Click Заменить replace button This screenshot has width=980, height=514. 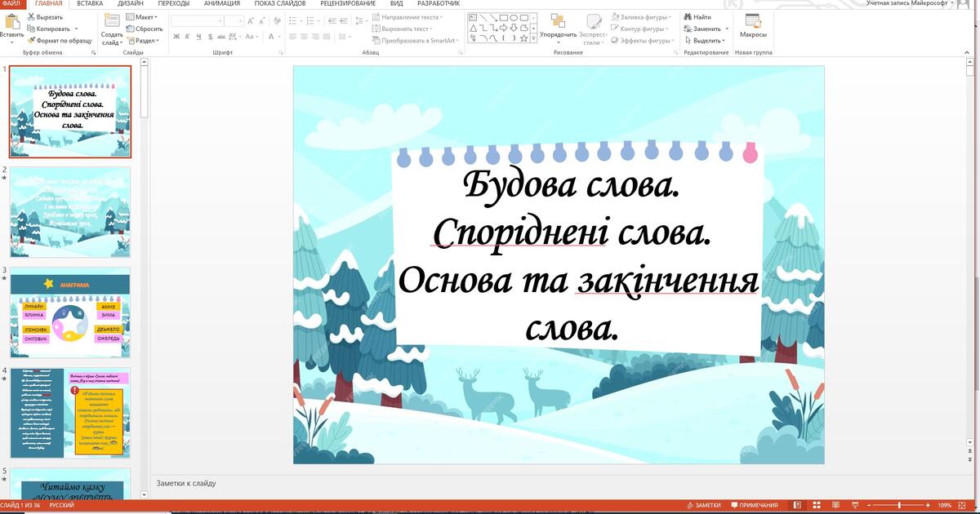pyautogui.click(x=705, y=29)
